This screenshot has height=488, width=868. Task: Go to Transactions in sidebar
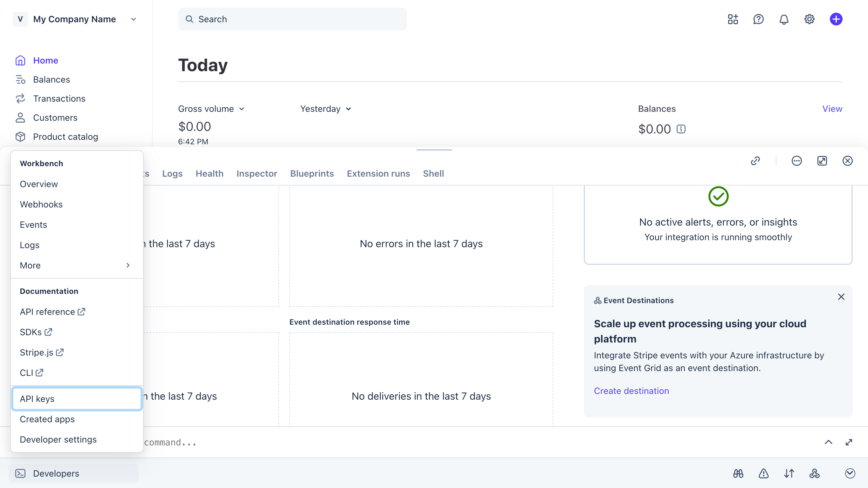point(59,98)
